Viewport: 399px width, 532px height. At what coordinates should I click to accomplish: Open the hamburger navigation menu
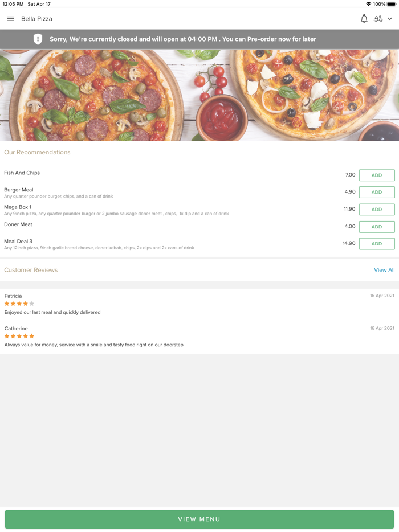[10, 18]
